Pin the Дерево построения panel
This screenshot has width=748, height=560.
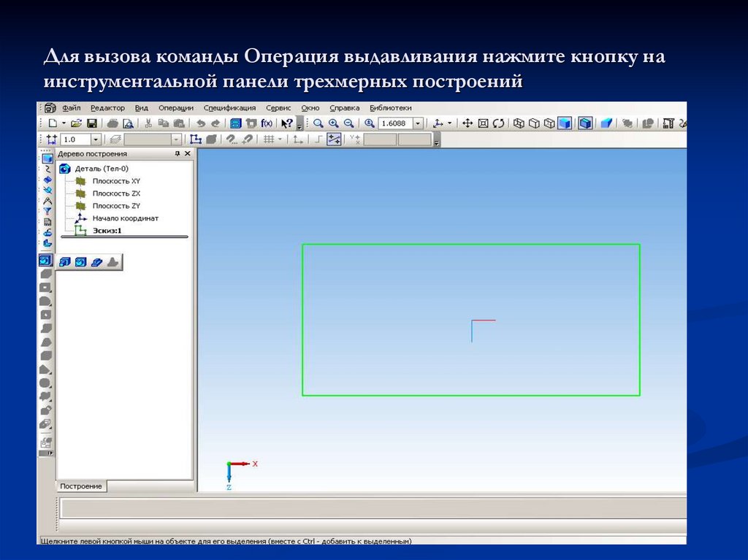click(x=177, y=153)
